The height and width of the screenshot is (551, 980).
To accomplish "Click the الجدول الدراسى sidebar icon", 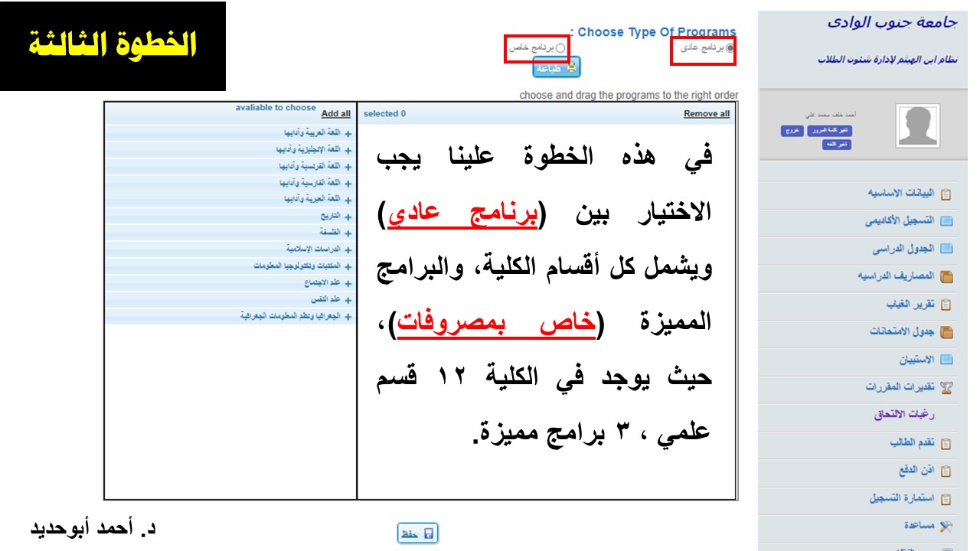I will pos(946,249).
